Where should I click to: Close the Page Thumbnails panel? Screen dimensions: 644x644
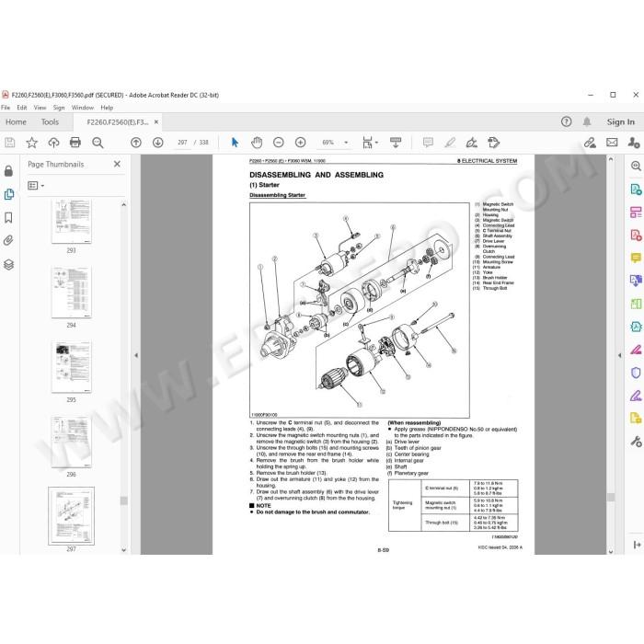117,164
